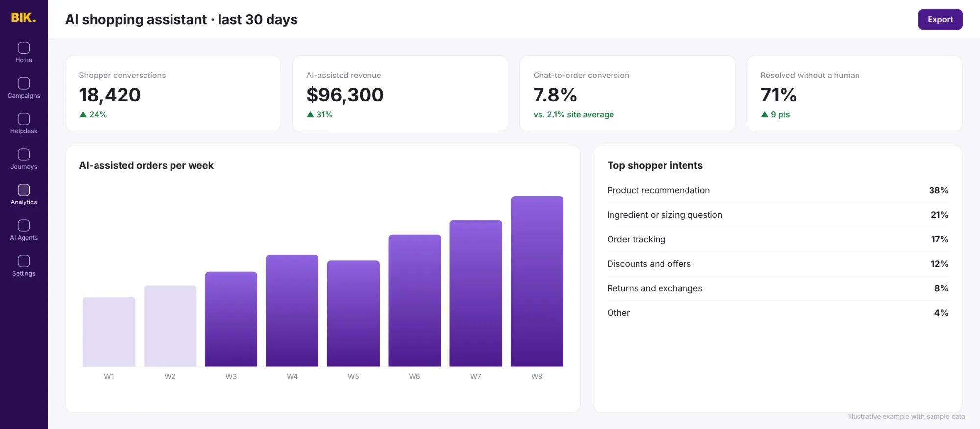Image resolution: width=980 pixels, height=429 pixels.
Task: Click the BIK logo
Action: 24,18
